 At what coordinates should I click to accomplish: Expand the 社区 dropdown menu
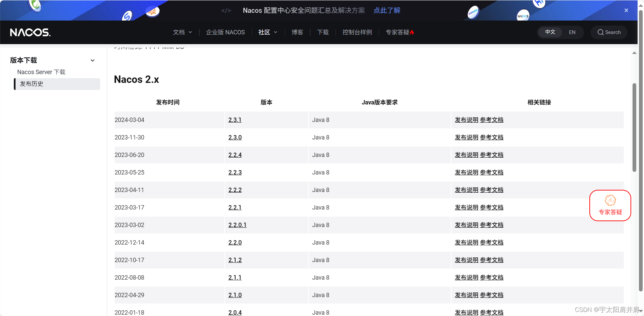[268, 32]
